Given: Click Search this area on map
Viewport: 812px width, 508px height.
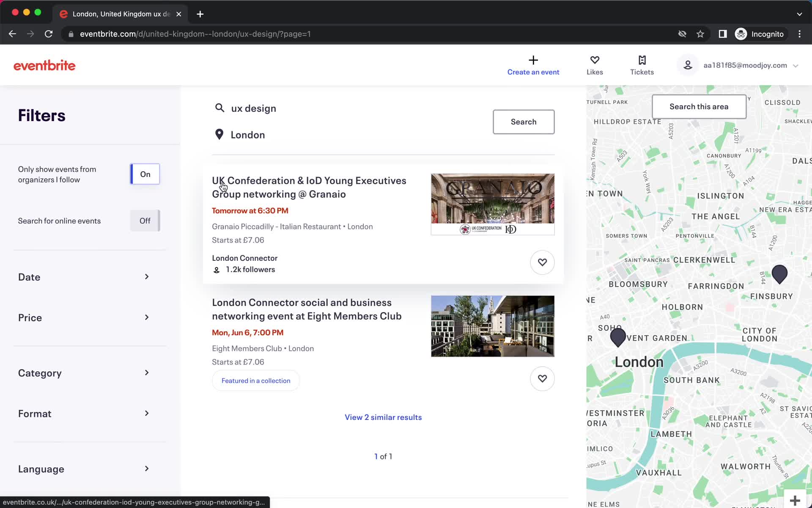Looking at the screenshot, I should pyautogui.click(x=699, y=107).
